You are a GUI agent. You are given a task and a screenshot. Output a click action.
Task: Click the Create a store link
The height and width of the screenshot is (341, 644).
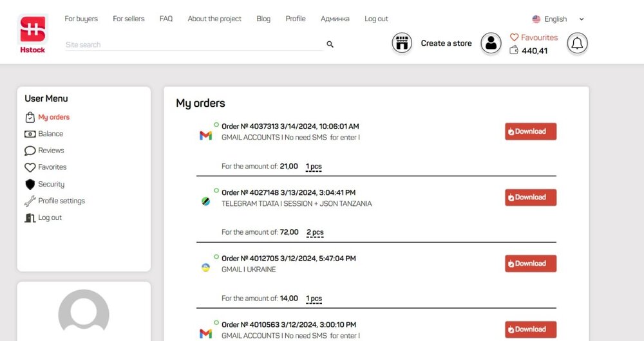tap(446, 43)
